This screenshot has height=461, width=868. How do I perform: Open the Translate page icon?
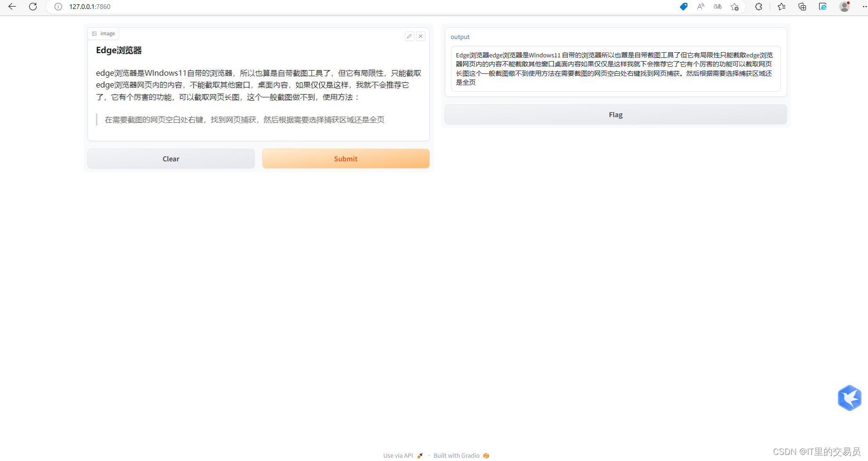[x=717, y=7]
